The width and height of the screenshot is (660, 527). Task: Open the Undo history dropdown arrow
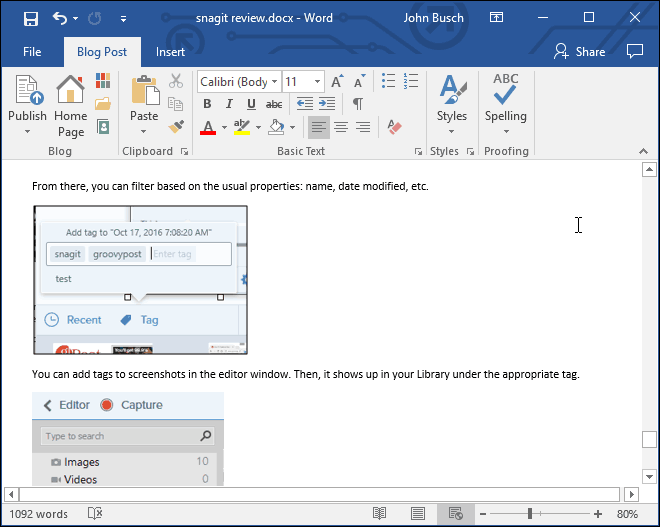click(x=75, y=18)
